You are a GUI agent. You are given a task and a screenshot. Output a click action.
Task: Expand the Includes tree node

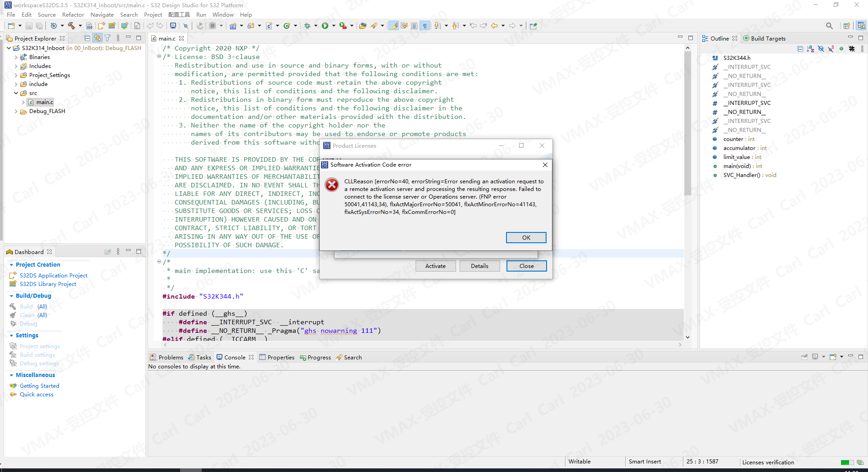(x=16, y=66)
